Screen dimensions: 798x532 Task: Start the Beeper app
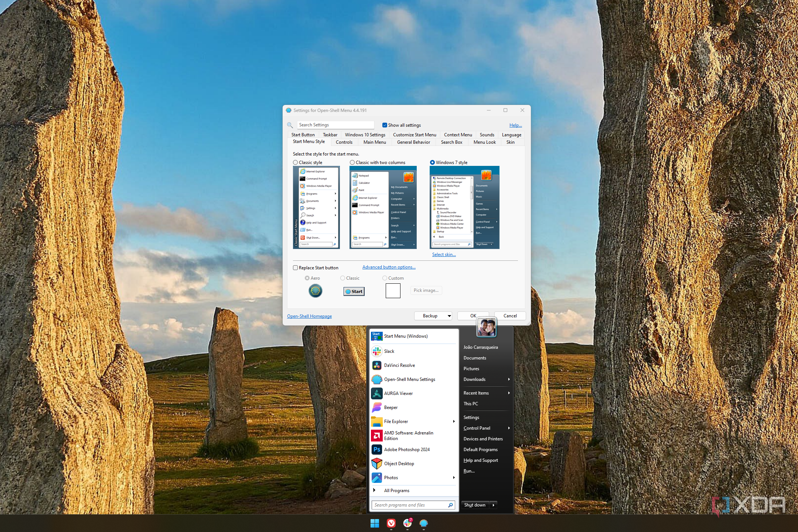[390, 407]
